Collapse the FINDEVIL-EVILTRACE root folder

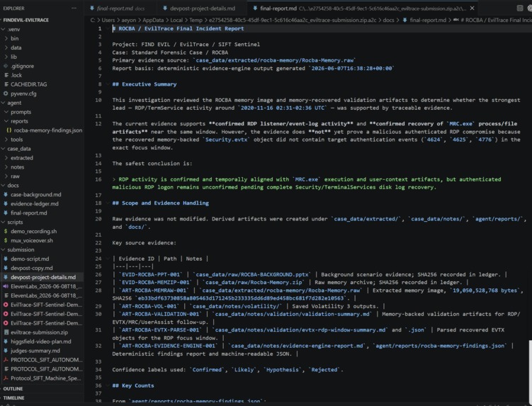(26, 20)
